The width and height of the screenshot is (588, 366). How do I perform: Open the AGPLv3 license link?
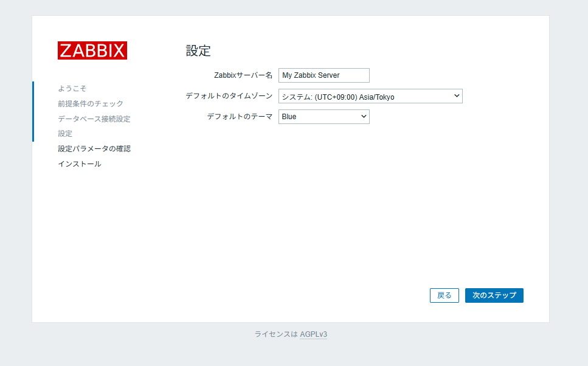point(313,334)
